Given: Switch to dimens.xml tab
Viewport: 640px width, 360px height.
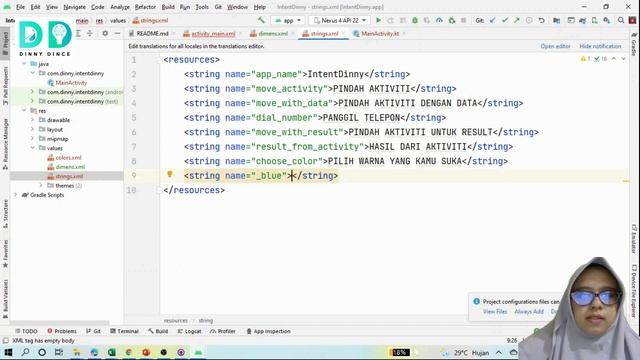Looking at the screenshot, I should tap(273, 33).
